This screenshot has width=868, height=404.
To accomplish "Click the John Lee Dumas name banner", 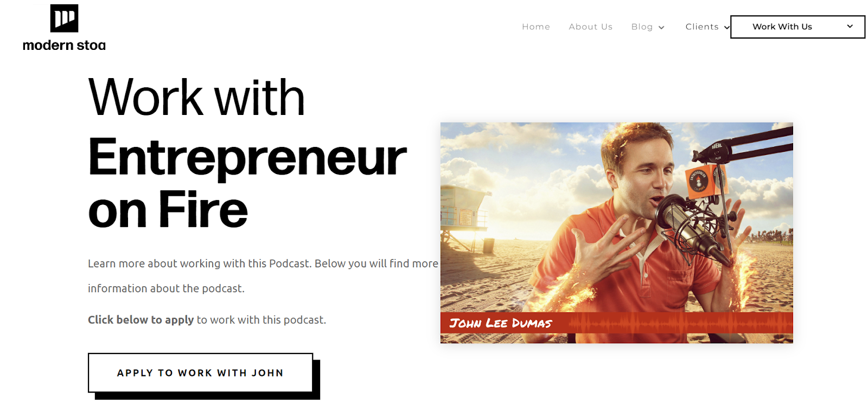I will pyautogui.click(x=617, y=323).
